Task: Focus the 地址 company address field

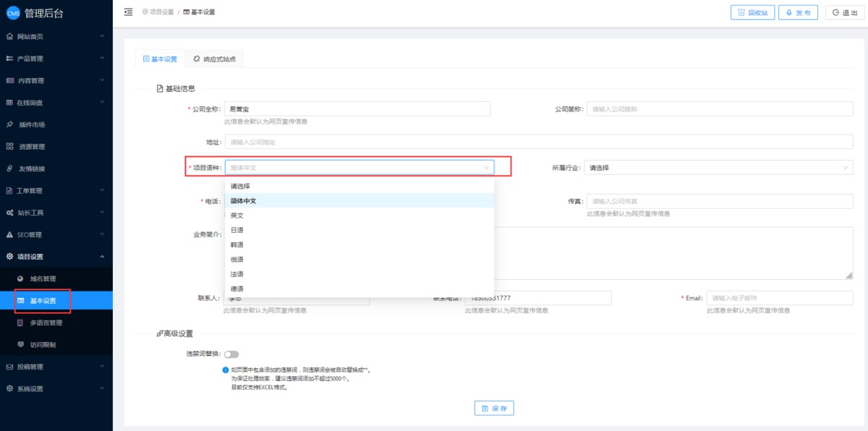Action: (539, 142)
